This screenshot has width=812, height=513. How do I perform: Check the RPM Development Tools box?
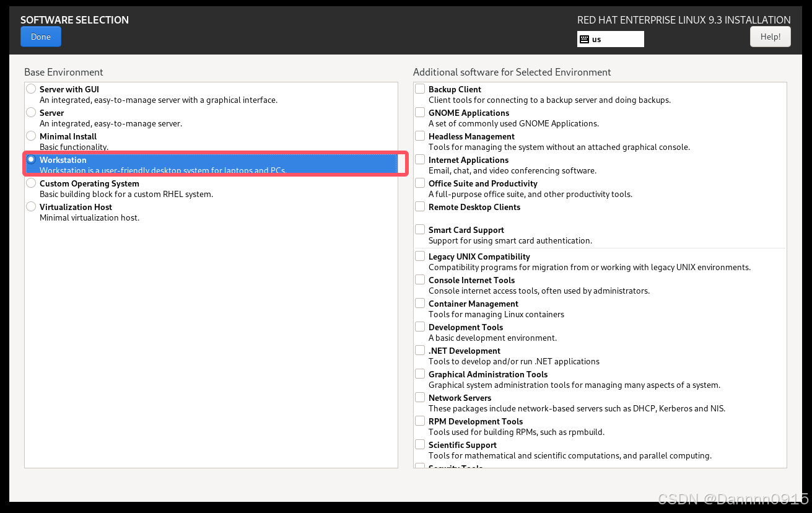(x=420, y=421)
